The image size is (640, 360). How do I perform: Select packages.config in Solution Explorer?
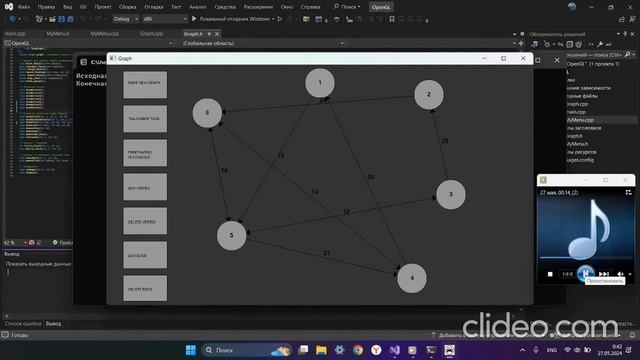point(580,160)
